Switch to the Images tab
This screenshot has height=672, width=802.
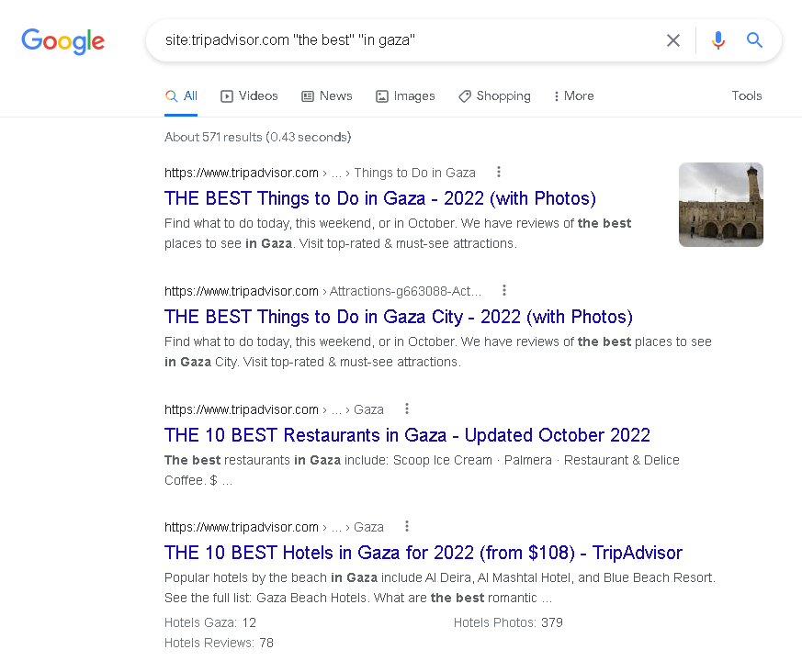(405, 96)
